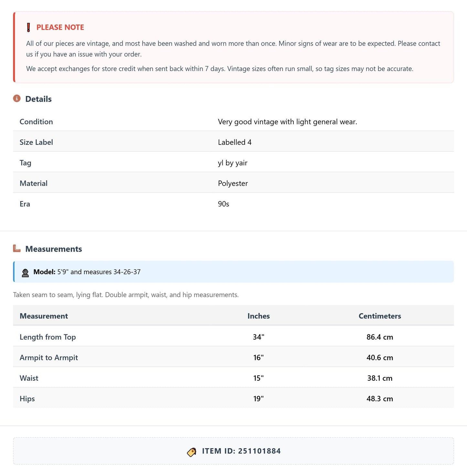Click the Measurements ruler icon
Image resolution: width=467 pixels, height=476 pixels.
click(x=17, y=248)
